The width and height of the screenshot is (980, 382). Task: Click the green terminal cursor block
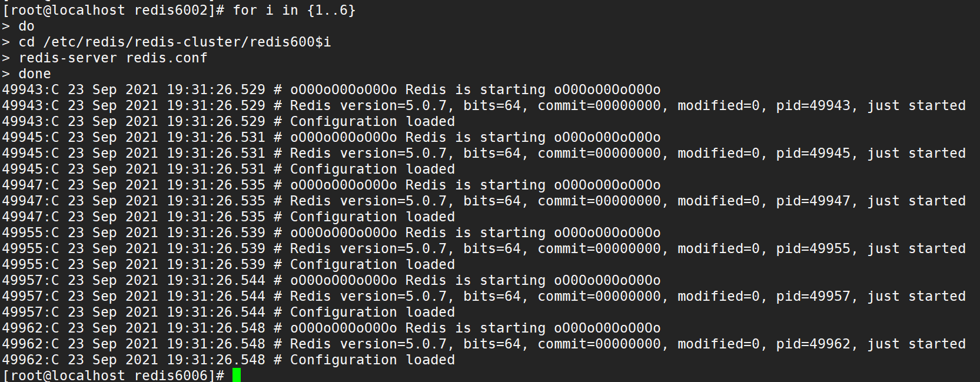[237, 375]
